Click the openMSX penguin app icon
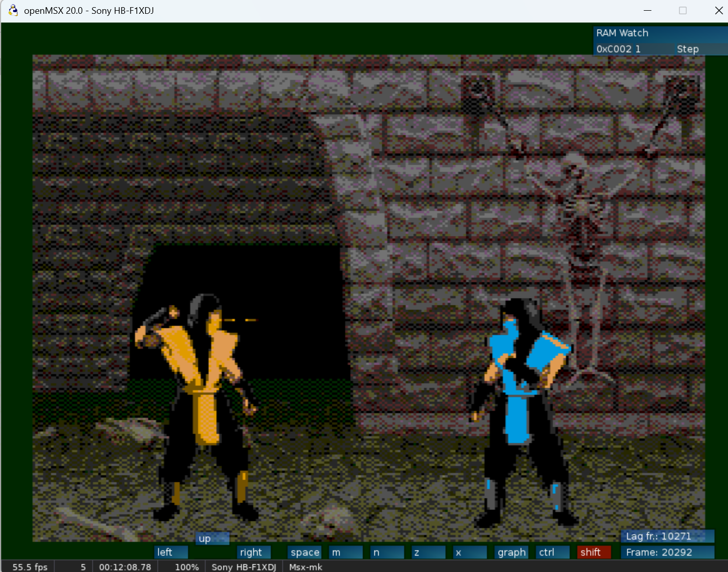The width and height of the screenshot is (728, 572). [x=13, y=10]
